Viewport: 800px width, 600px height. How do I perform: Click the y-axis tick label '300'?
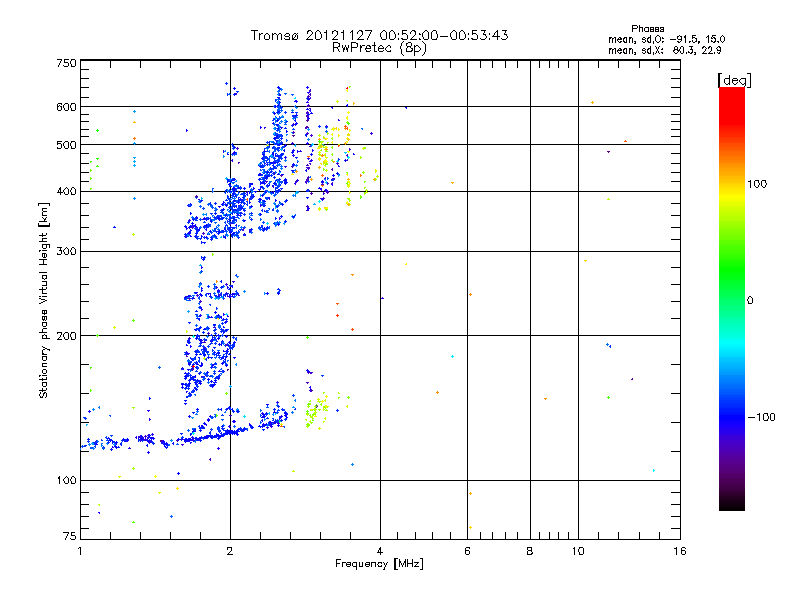(x=67, y=252)
